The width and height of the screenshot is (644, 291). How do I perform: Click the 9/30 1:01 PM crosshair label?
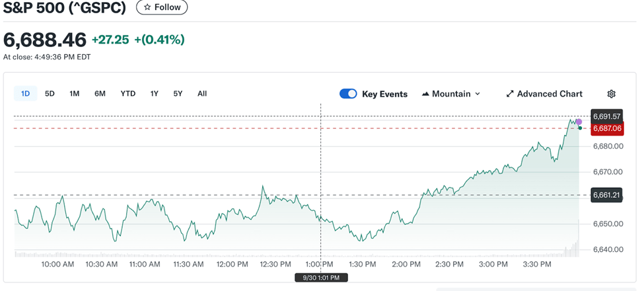[321, 278]
